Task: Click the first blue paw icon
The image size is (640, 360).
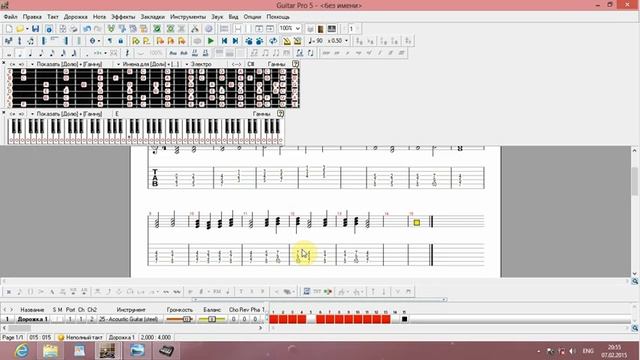Action: 249,41
